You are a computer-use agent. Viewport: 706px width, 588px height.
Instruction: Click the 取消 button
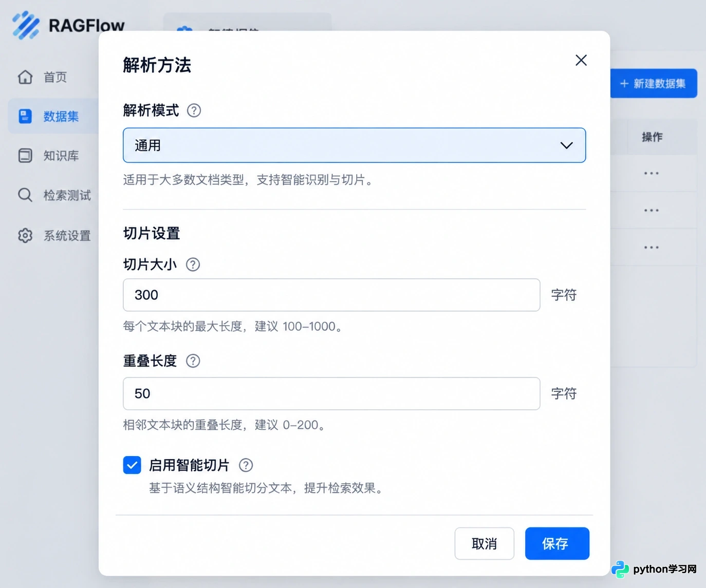point(484,543)
